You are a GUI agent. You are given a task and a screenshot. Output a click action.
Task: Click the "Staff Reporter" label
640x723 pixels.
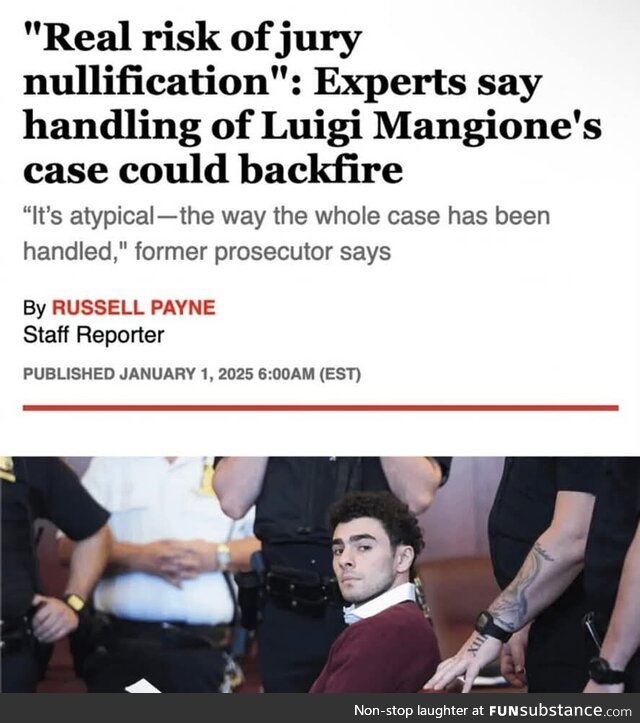pos(94,335)
